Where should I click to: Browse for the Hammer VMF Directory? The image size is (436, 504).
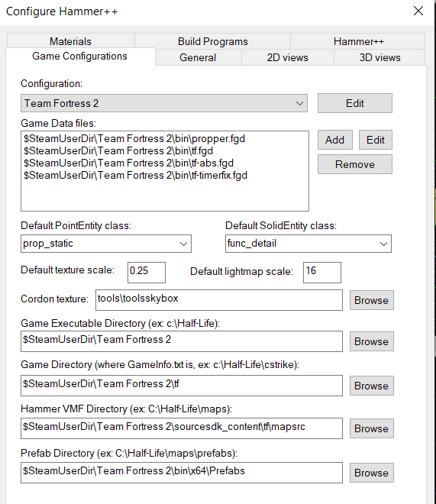371,428
